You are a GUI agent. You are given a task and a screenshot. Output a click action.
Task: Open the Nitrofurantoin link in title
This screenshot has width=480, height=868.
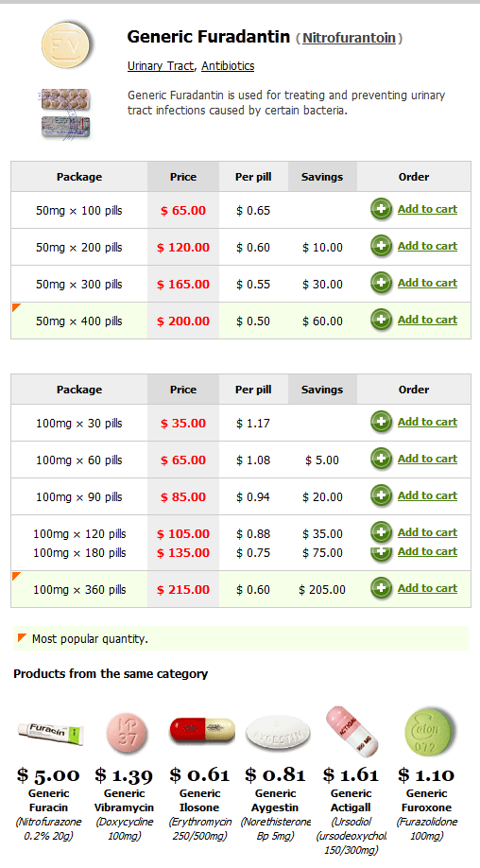pos(349,38)
